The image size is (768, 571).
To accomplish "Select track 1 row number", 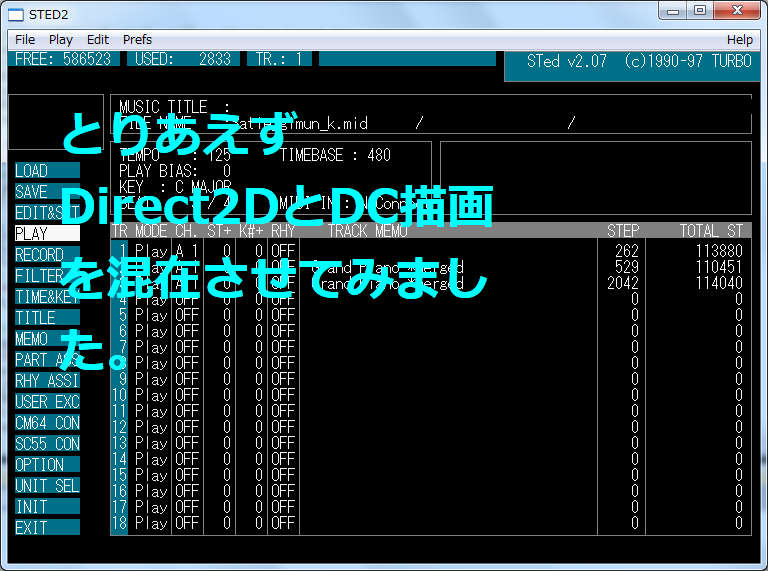I will point(120,251).
